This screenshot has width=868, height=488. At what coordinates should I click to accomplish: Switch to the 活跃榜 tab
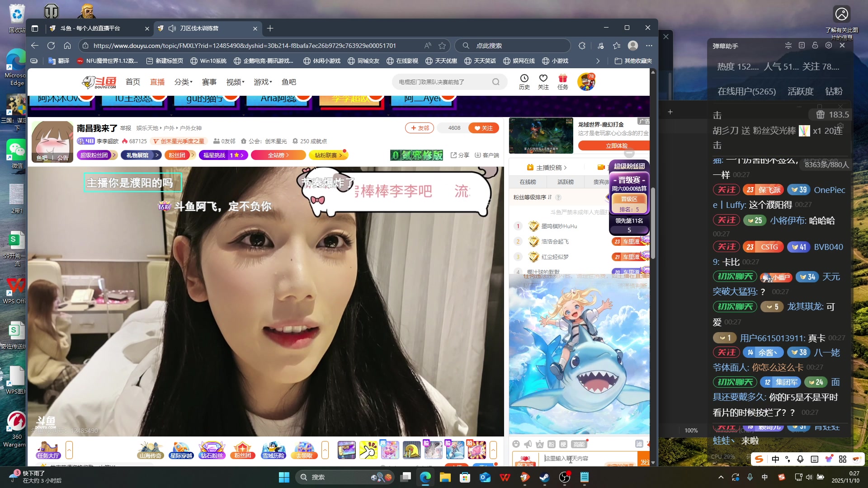pos(565,182)
